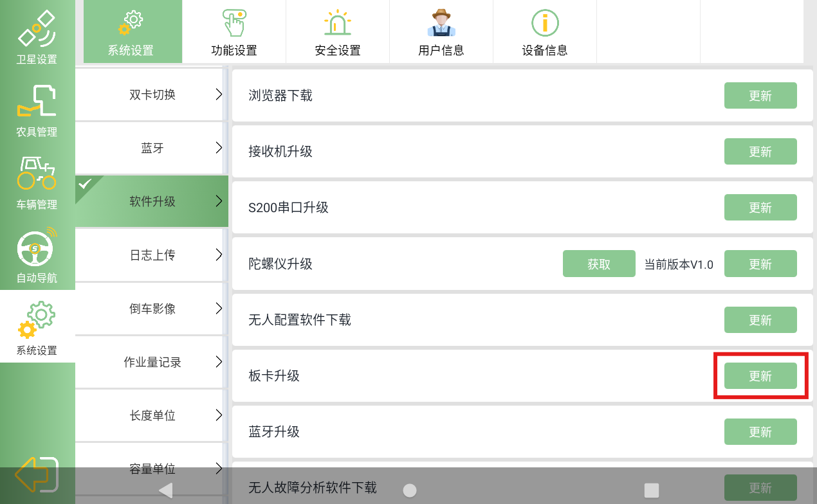
Task: Expand the 日志上传 menu chevron
Action: [x=219, y=255]
